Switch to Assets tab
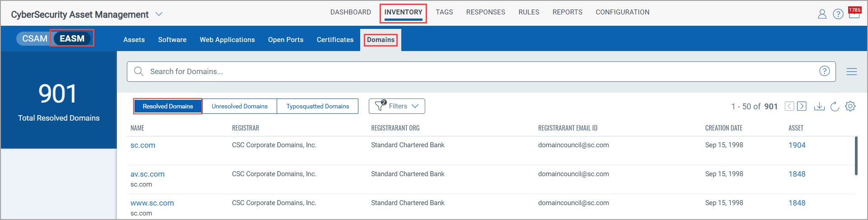 point(134,40)
